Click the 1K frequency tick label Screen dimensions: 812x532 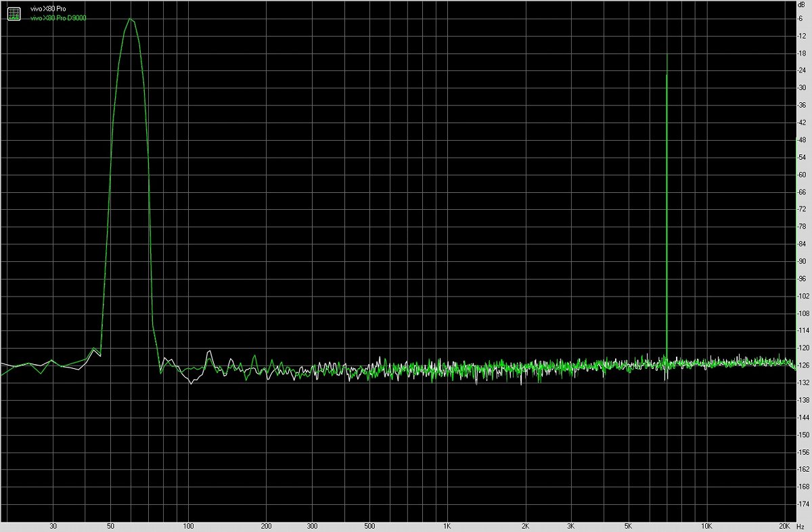447,525
